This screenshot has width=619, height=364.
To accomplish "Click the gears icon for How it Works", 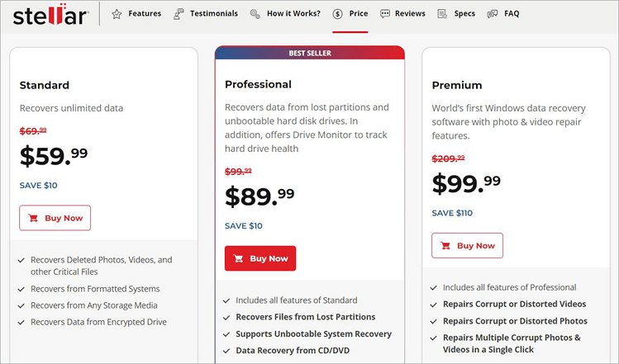I will [255, 14].
